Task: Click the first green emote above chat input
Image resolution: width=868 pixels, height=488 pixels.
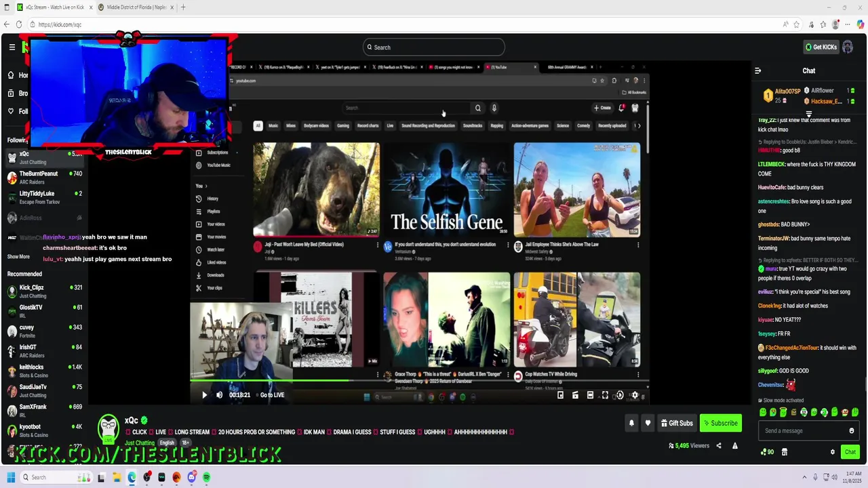Action: tap(763, 412)
